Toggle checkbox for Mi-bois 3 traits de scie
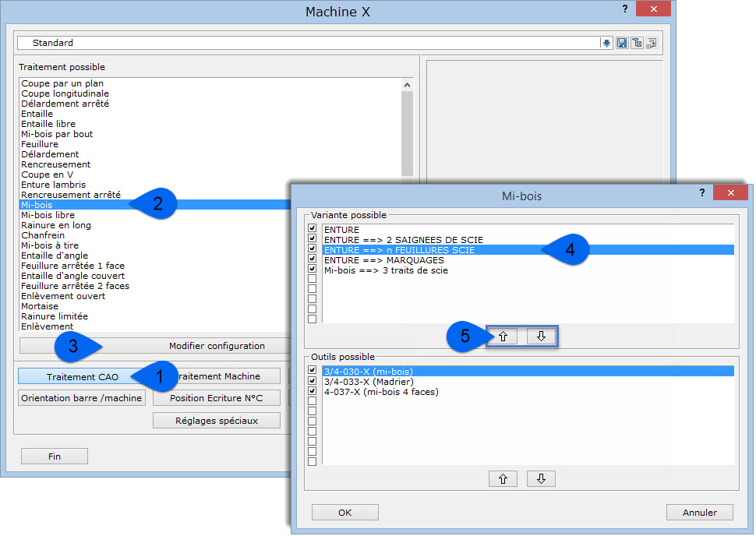Screen dimensions: 756x536 [x=313, y=270]
